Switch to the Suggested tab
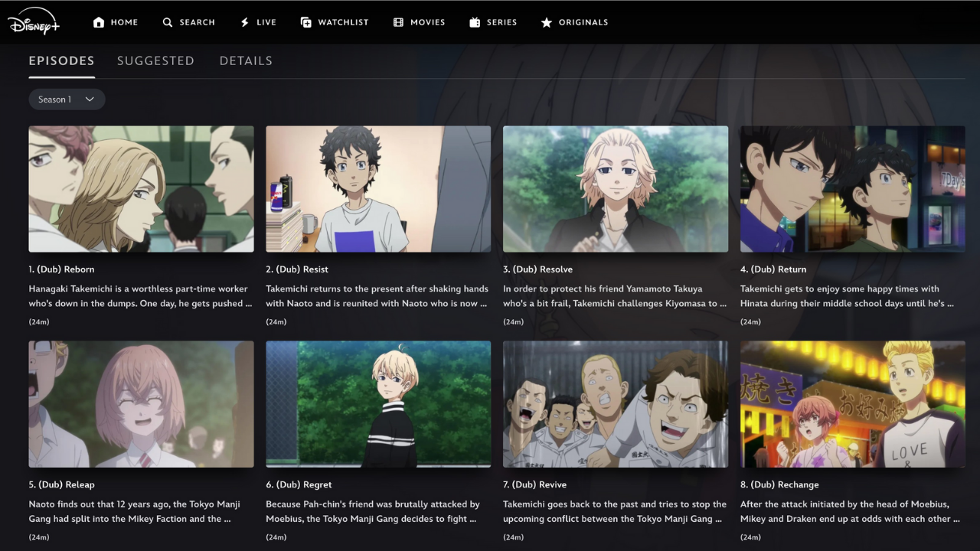Viewport: 980px width, 551px height. (x=155, y=60)
